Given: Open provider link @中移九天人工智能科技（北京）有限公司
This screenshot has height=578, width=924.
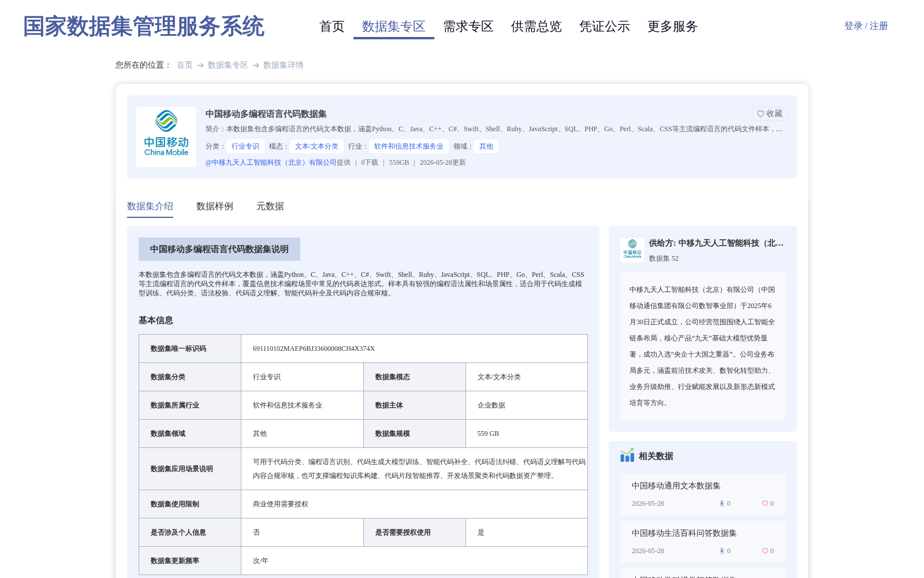Looking at the screenshot, I should point(271,162).
